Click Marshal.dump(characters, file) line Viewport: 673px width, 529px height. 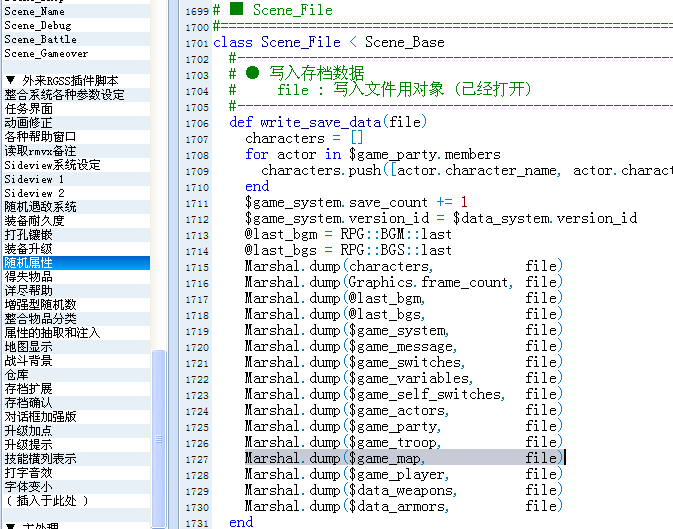pyautogui.click(x=403, y=267)
